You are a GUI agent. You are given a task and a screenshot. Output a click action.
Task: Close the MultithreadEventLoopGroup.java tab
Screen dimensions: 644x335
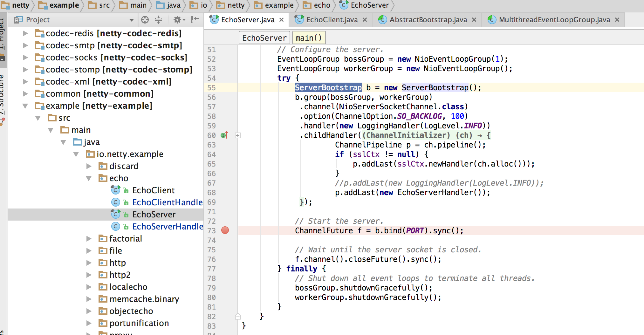(x=617, y=20)
